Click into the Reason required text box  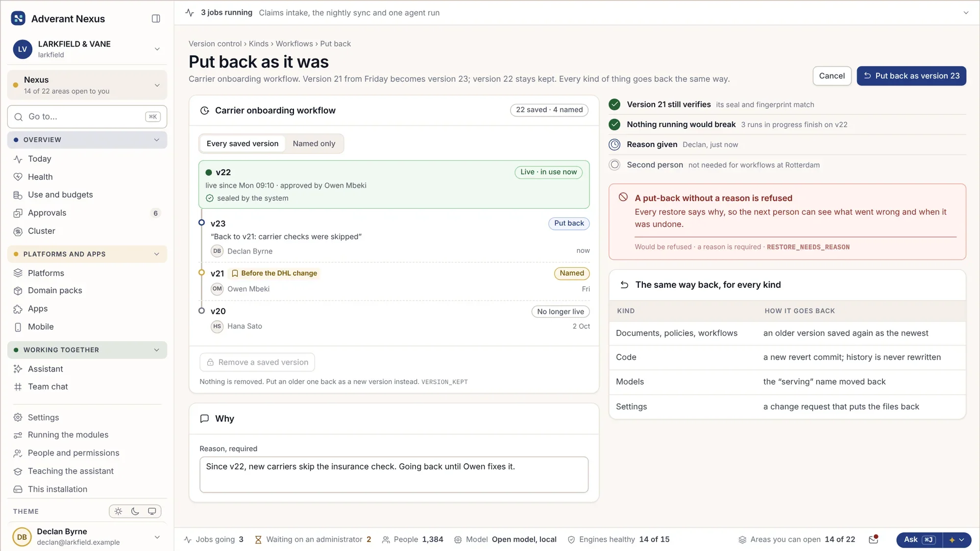(394, 475)
